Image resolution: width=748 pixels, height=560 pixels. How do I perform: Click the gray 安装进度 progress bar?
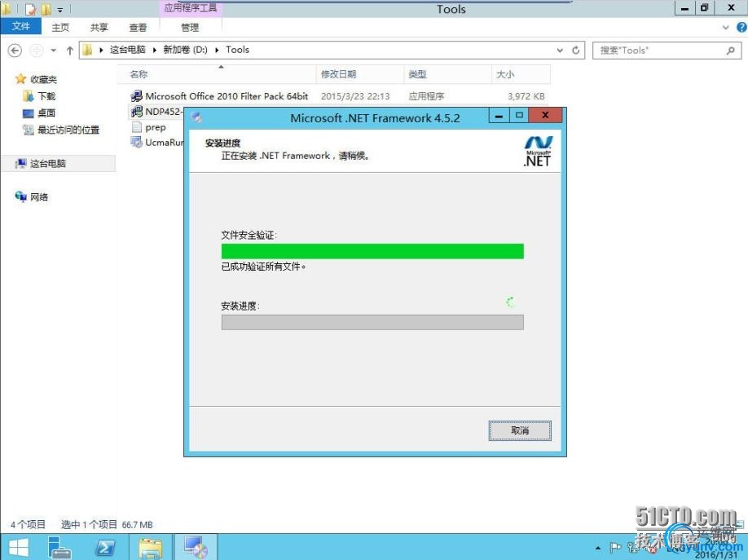pyautogui.click(x=372, y=322)
